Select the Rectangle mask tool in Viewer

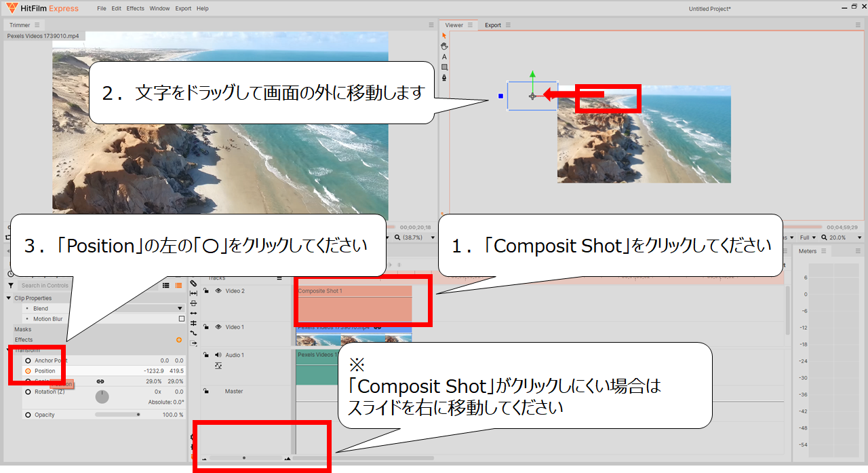pos(444,67)
